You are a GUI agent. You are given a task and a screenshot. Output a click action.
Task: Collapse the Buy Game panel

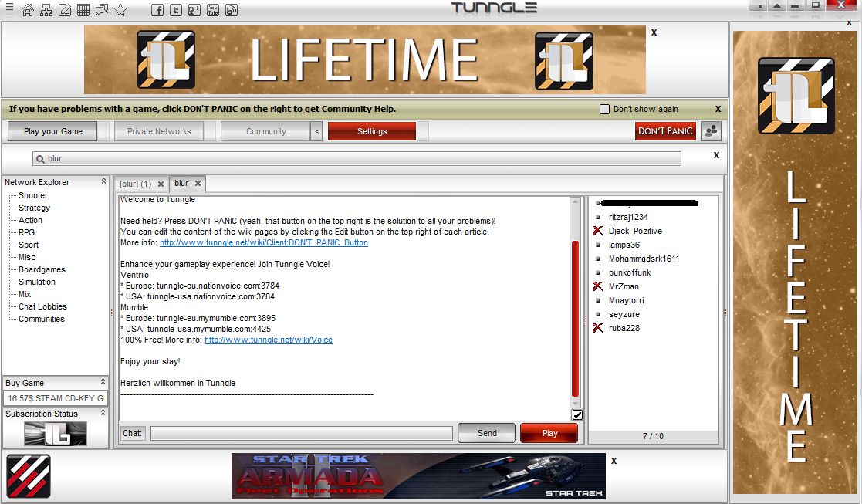[103, 381]
